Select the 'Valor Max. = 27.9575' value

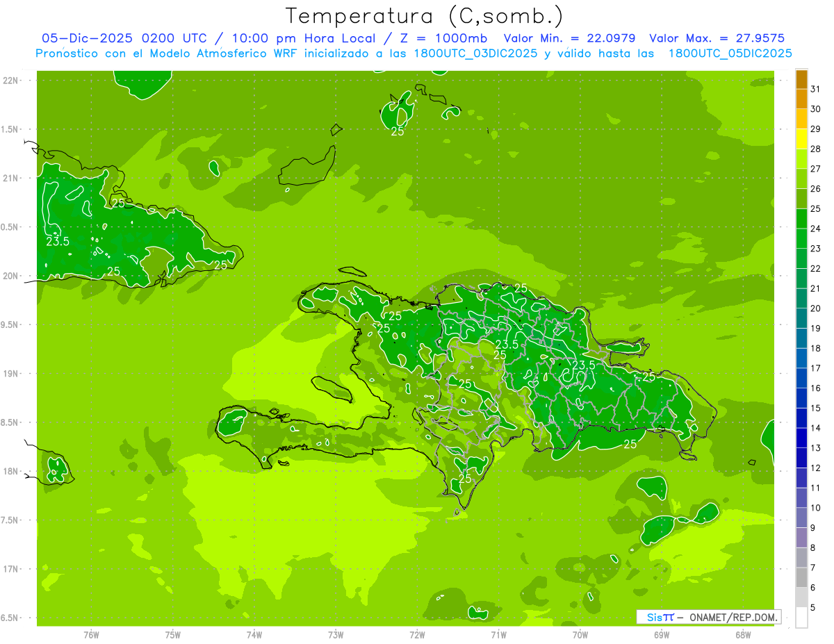(x=717, y=38)
